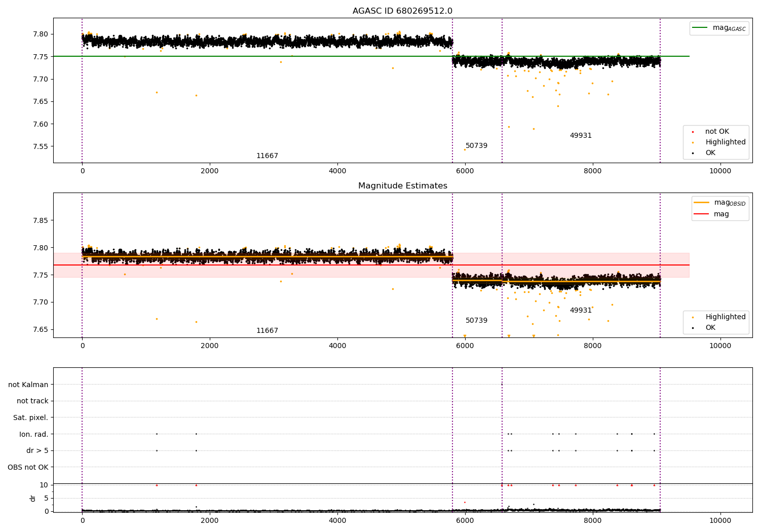Click y-tick 7.75 in the AGASC plot

click(41, 57)
